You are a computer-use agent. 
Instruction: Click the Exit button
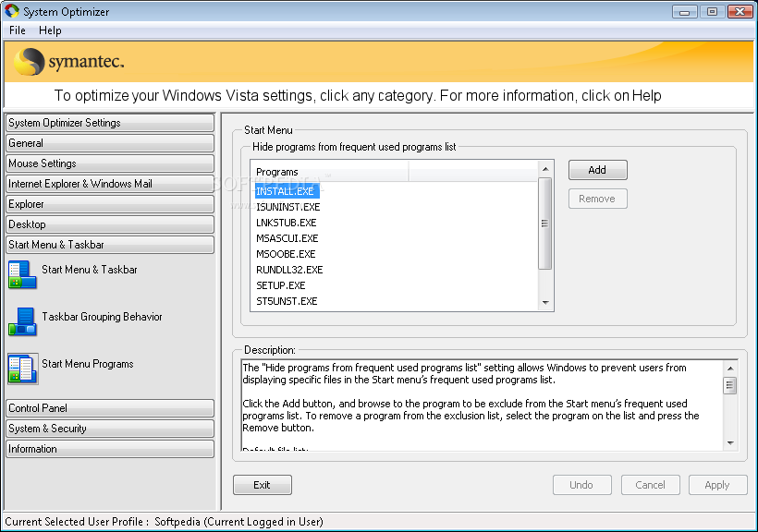pyautogui.click(x=262, y=485)
